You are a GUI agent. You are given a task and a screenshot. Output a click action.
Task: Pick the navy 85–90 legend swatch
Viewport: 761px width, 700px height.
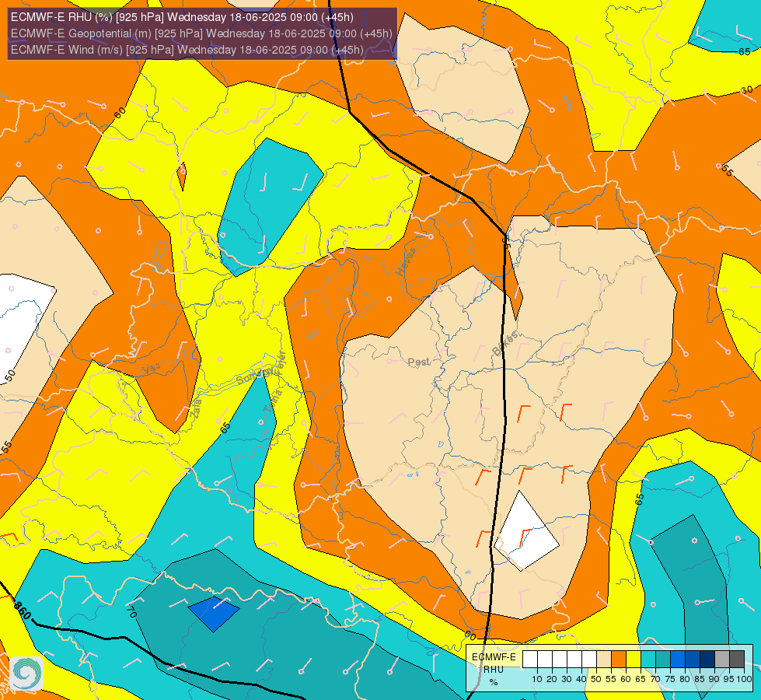pos(707,659)
